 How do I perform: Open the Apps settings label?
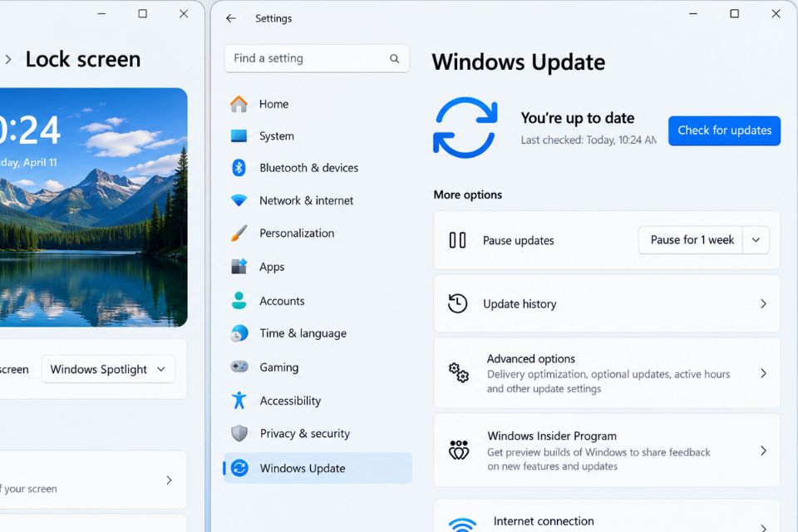pyautogui.click(x=272, y=267)
